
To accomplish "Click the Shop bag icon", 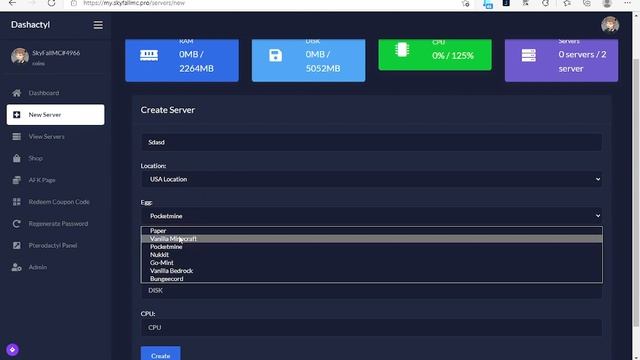I will tap(16, 158).
